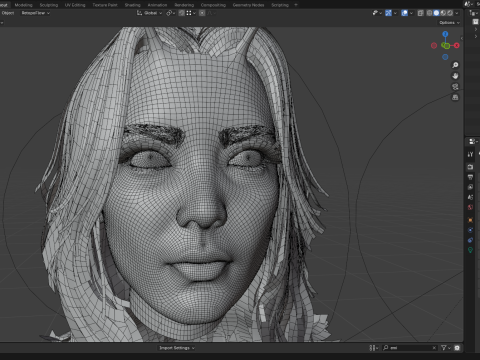Click the pan hand viewport icon
This screenshot has height=360, width=480.
point(455,76)
